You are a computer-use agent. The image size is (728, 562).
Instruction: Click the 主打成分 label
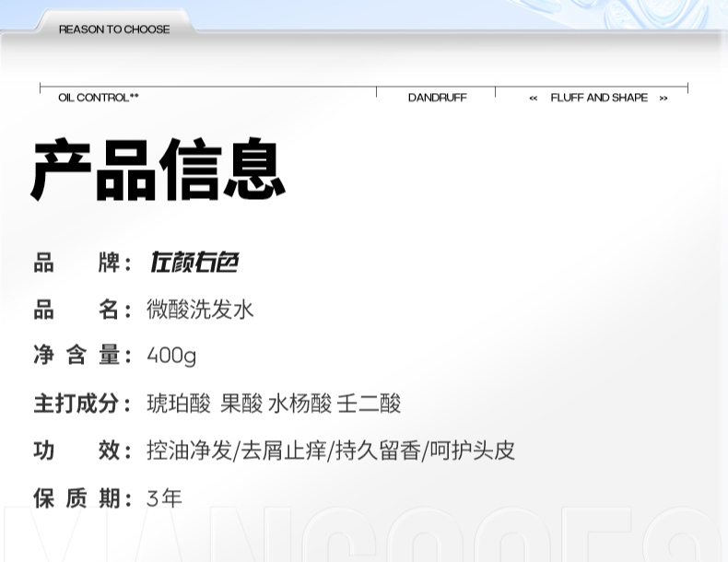point(82,403)
